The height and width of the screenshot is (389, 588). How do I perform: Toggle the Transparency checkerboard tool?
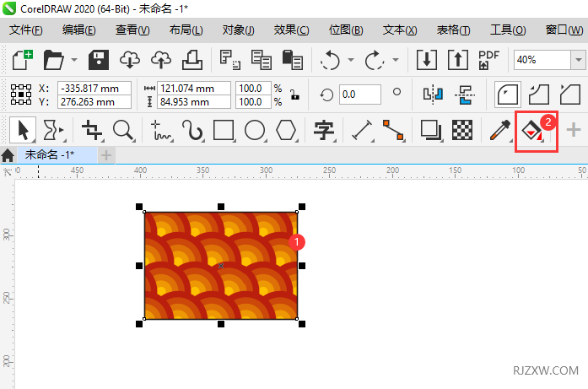point(461,130)
